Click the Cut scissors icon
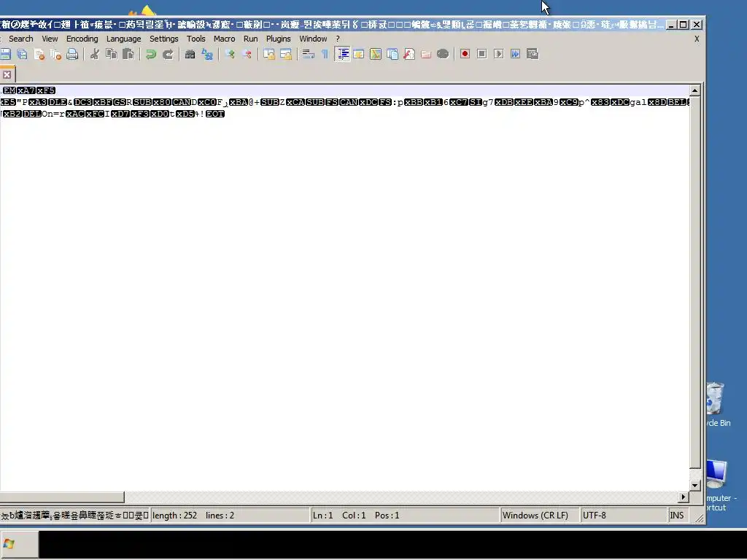This screenshot has width=747, height=560. click(94, 54)
